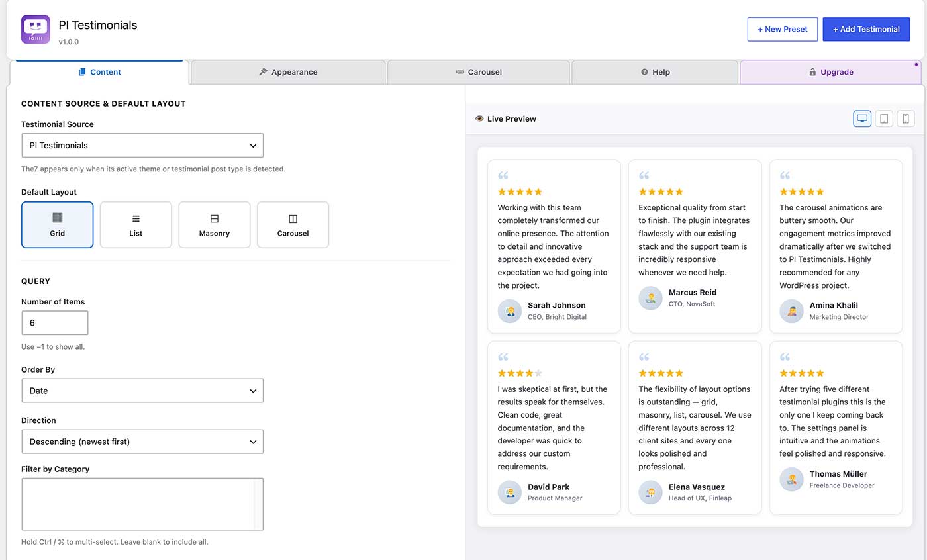
Task: Click the star rating on Elena Vasquez's card
Action: 661,373
